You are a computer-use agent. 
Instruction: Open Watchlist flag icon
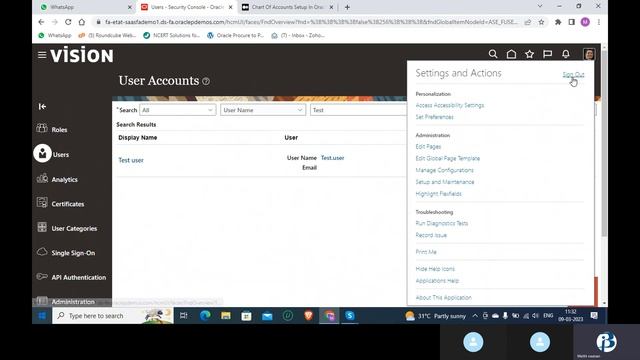click(x=547, y=54)
